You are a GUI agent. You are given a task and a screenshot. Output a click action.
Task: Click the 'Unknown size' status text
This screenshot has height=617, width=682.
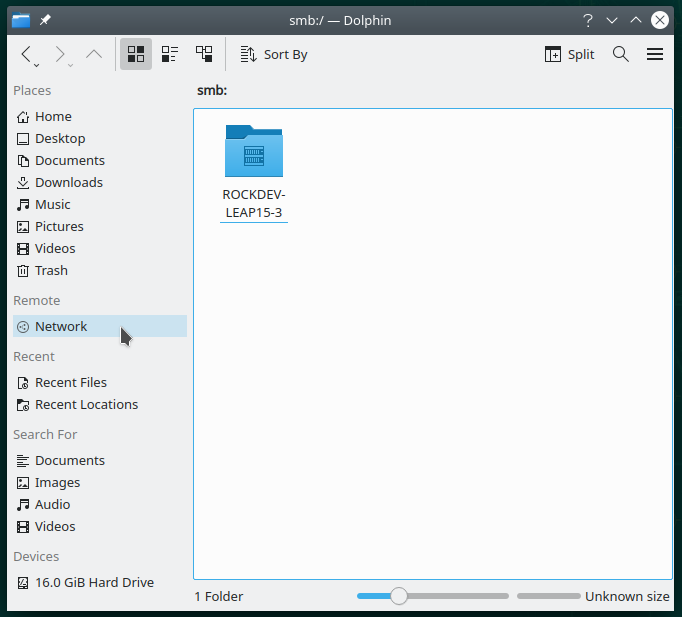tap(627, 597)
